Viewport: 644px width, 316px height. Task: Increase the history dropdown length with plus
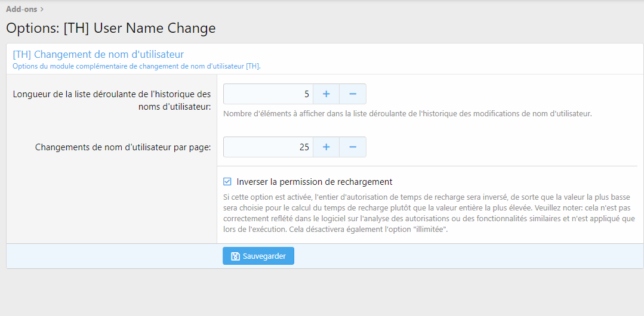[x=326, y=94]
